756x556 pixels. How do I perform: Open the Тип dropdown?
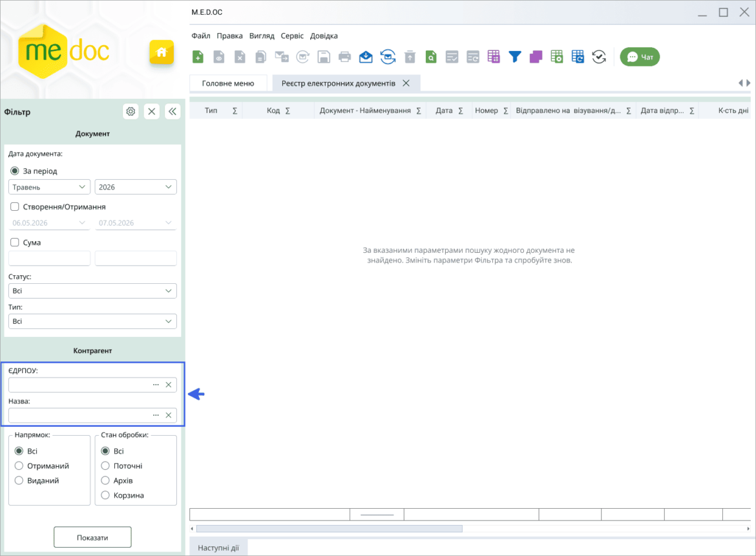pyautogui.click(x=92, y=321)
